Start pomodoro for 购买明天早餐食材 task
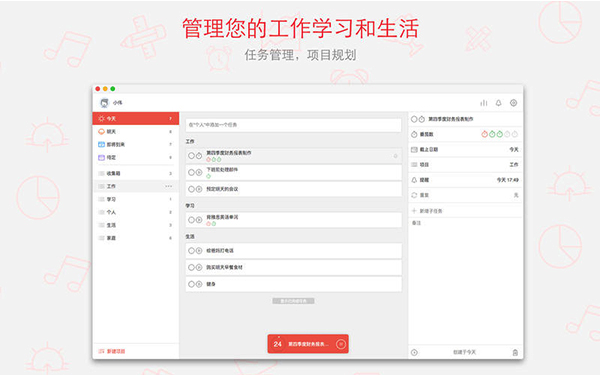 point(199,268)
